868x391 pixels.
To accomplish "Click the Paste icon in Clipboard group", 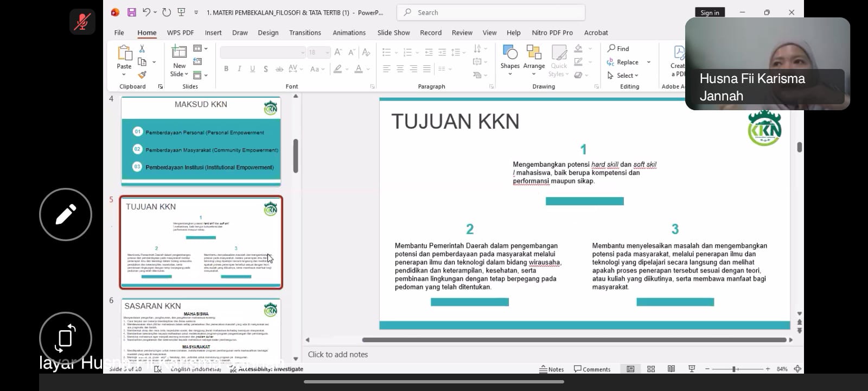I will 124,54.
